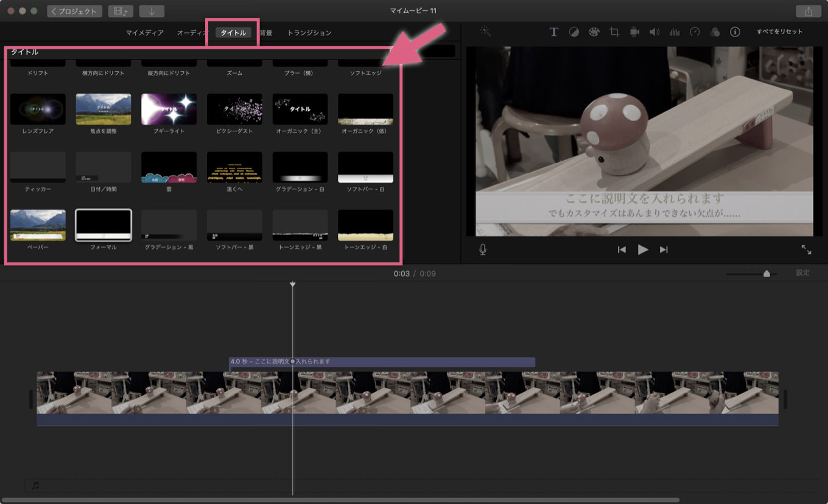Switch to the オーディオ tab
The height and width of the screenshot is (504, 828).
192,33
